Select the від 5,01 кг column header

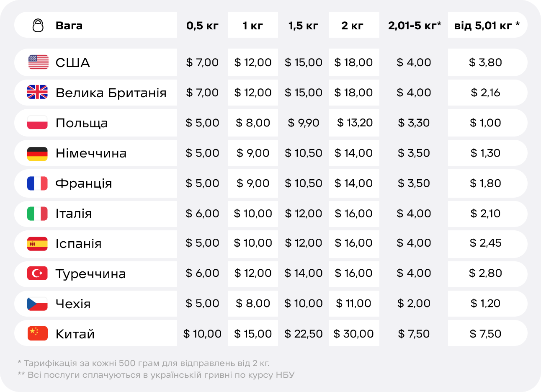pyautogui.click(x=487, y=26)
